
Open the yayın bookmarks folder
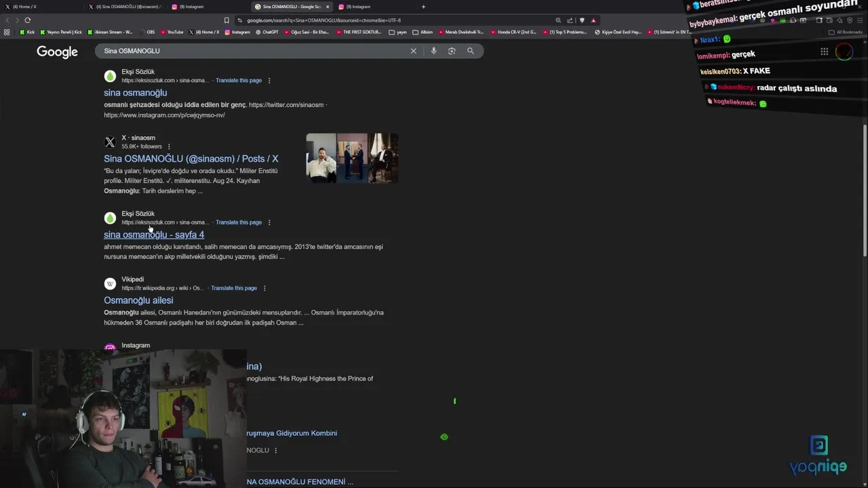tap(398, 32)
